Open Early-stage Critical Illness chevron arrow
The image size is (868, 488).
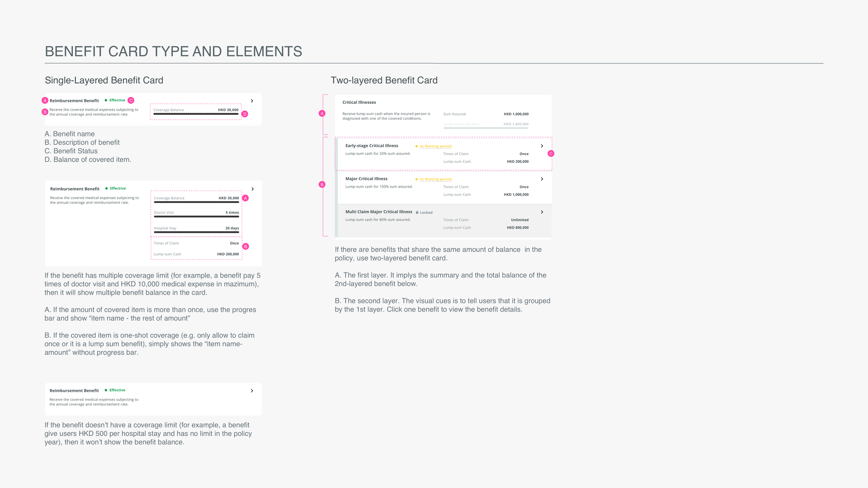542,146
